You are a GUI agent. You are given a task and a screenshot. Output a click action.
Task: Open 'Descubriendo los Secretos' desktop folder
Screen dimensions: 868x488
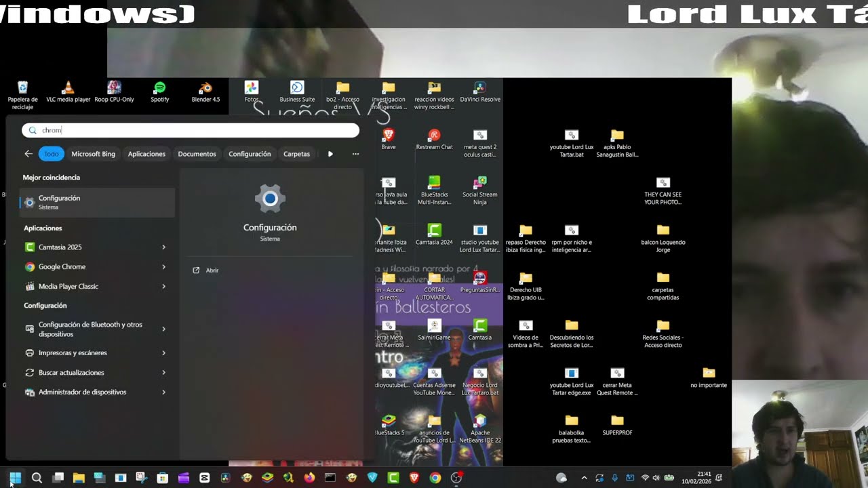pyautogui.click(x=572, y=333)
